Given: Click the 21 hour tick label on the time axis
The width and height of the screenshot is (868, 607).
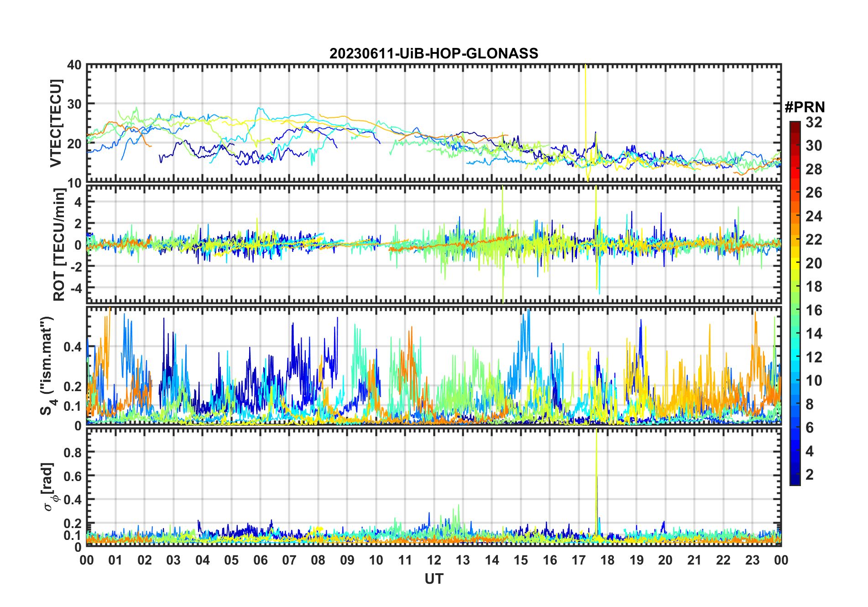Looking at the screenshot, I should click(x=694, y=560).
